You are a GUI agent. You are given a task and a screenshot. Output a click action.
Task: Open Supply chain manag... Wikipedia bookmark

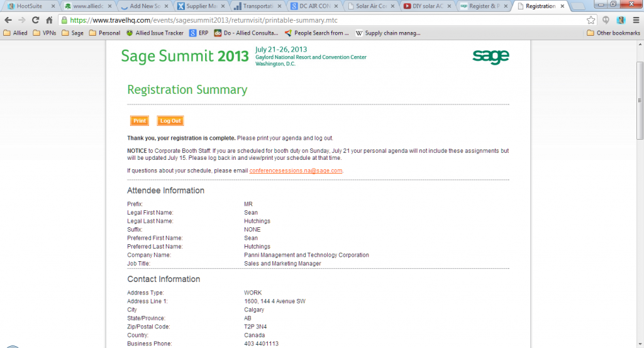(x=387, y=33)
